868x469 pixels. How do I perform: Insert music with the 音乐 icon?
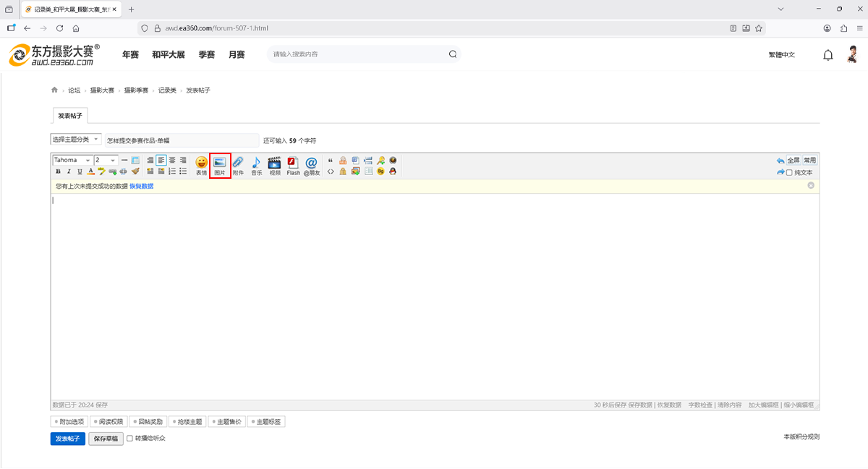point(256,166)
